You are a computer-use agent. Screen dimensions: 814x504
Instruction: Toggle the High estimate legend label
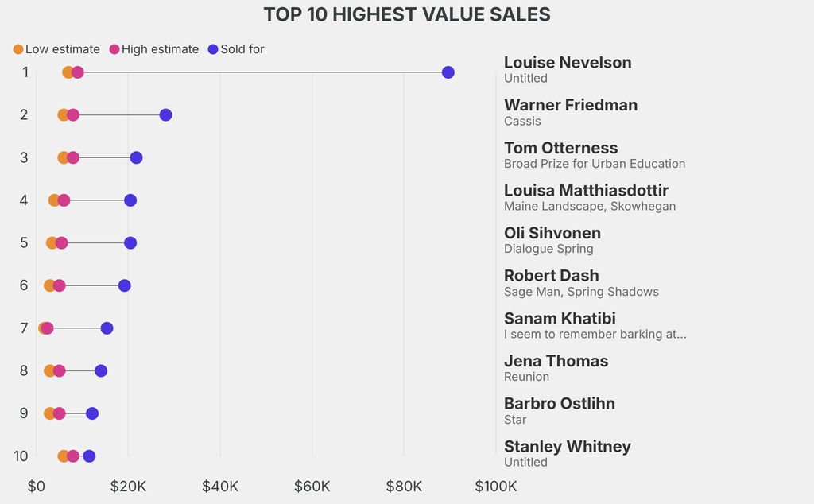160,49
